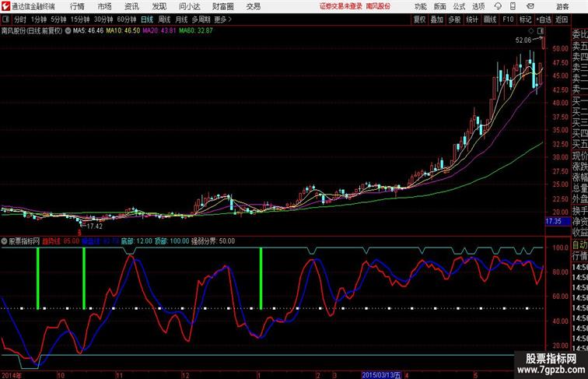Select the 日线 daily period
The image size is (588, 379).
pyautogui.click(x=147, y=19)
